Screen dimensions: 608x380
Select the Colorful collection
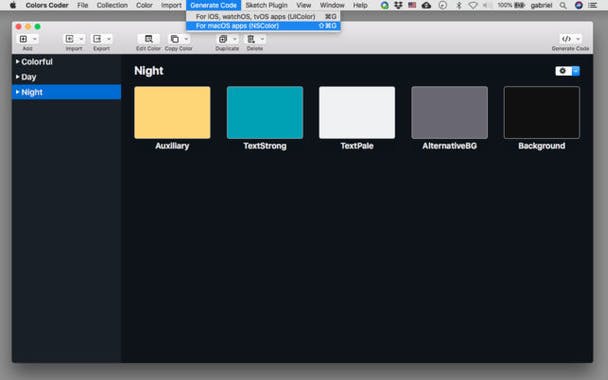[37, 62]
